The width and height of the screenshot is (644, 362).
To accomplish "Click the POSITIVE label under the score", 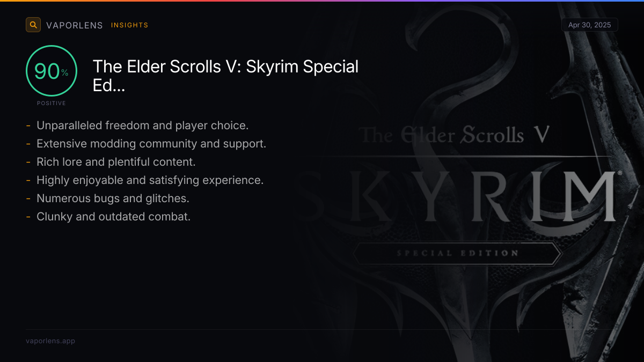I will [x=51, y=103].
